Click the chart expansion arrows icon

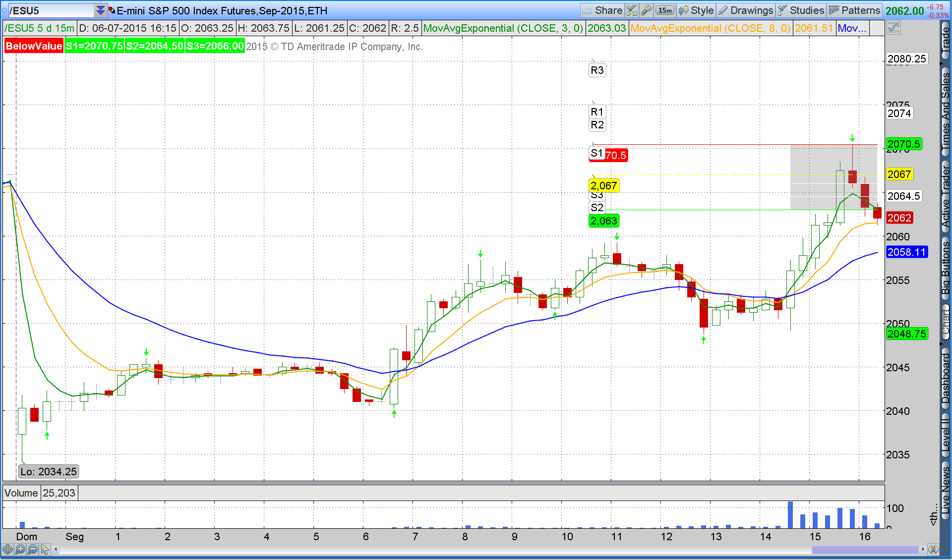pyautogui.click(x=933, y=549)
